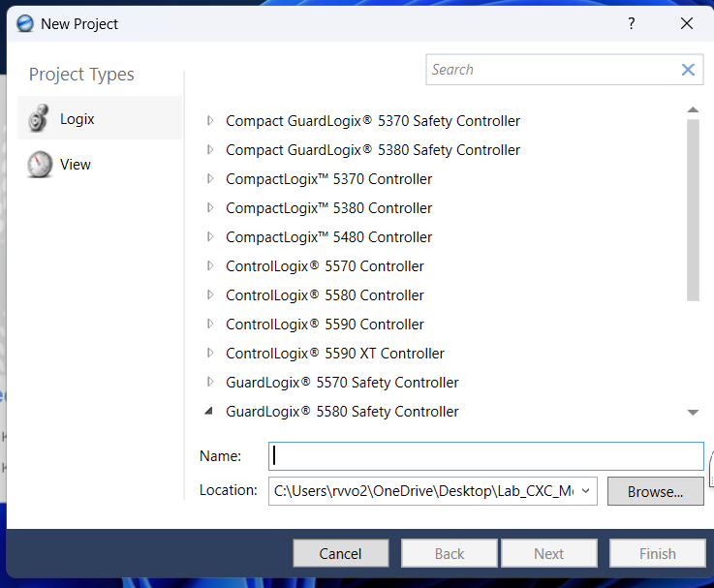Click the Back button
This screenshot has height=588, width=714.
click(449, 553)
